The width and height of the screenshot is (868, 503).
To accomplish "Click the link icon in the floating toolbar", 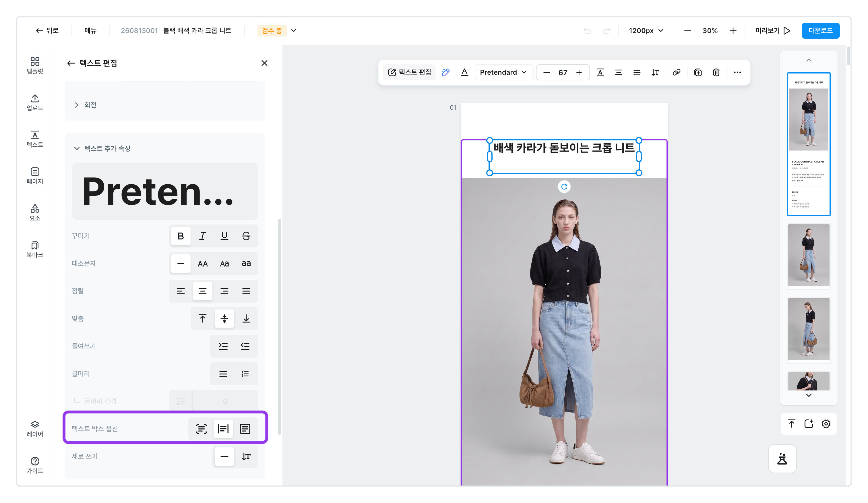I will pos(677,72).
